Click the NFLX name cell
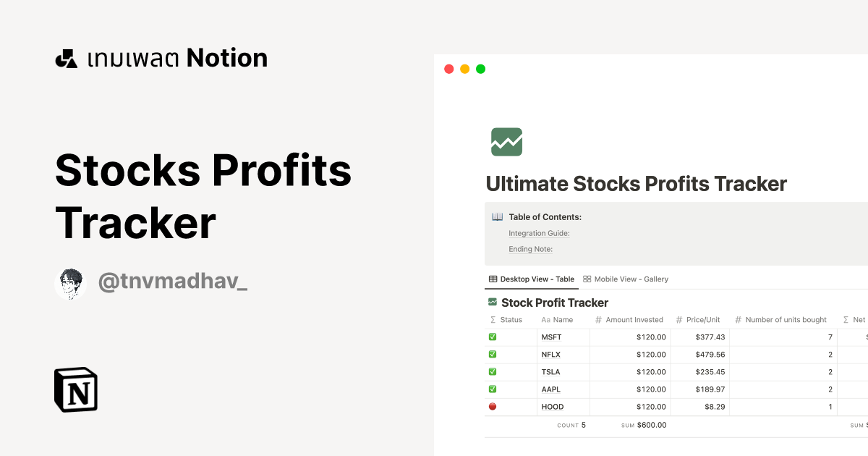This screenshot has height=456, width=868. 552,355
